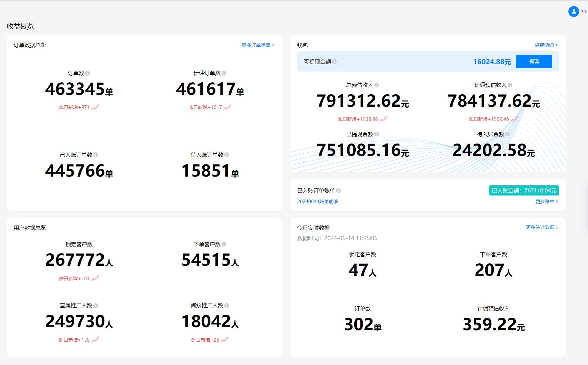The height and width of the screenshot is (365, 588).
Task: Click info icon beside 直属推广人数
Action: click(x=96, y=305)
